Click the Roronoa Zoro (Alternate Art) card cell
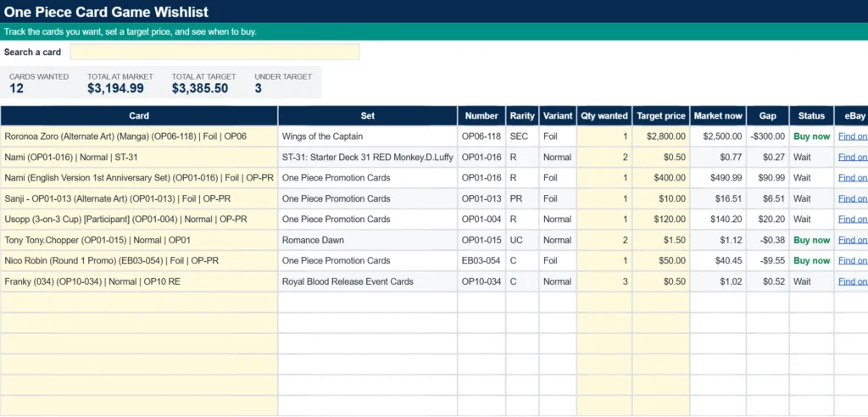The height and width of the screenshot is (417, 868). point(139,136)
